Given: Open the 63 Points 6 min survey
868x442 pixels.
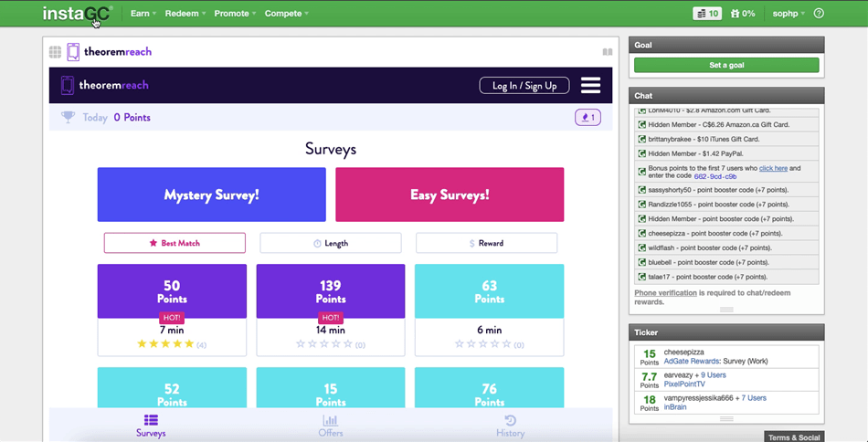Looking at the screenshot, I should tap(490, 310).
